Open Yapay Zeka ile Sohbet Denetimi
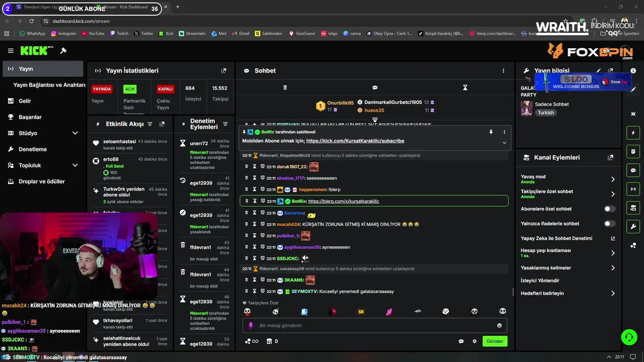The width and height of the screenshot is (644, 362). point(568,238)
